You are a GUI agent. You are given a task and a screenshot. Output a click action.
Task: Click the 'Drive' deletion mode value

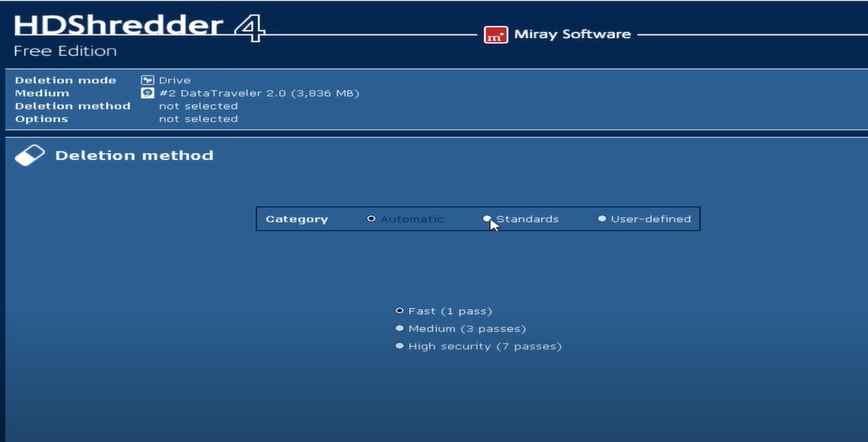click(x=174, y=80)
